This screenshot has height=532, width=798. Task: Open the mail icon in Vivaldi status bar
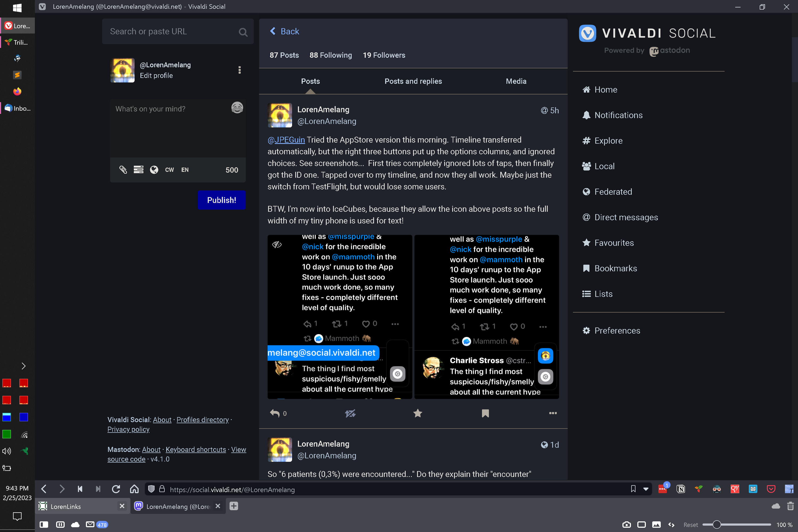click(90, 525)
